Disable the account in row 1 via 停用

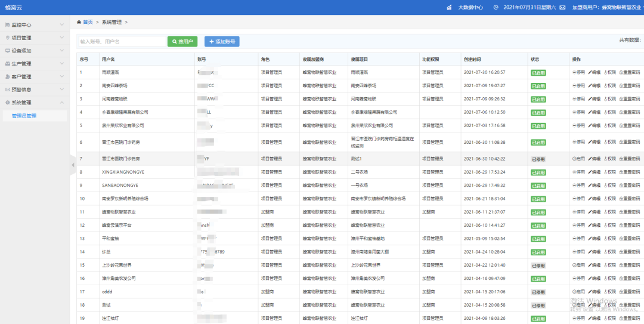pyautogui.click(x=578, y=72)
